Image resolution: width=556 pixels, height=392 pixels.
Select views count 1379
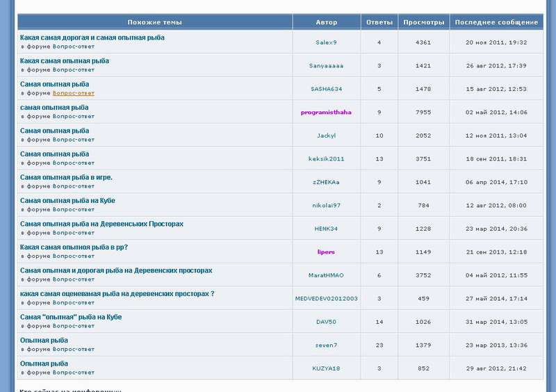[x=423, y=345]
